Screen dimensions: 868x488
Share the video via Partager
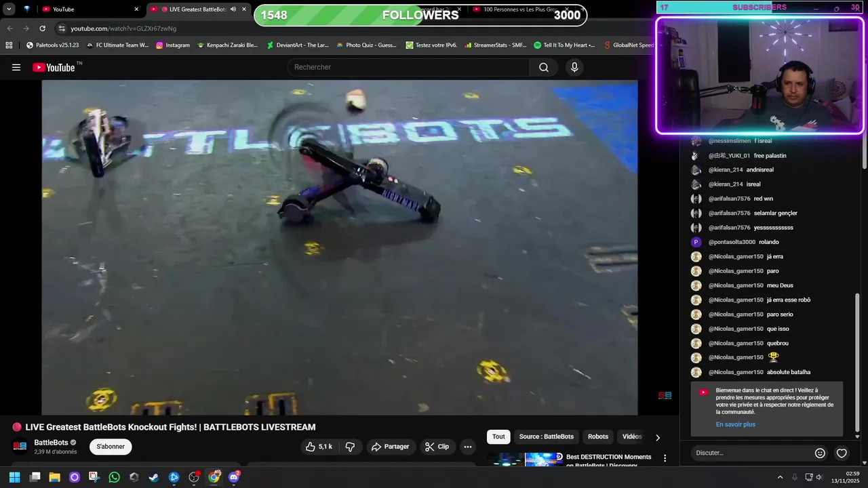pyautogui.click(x=391, y=447)
